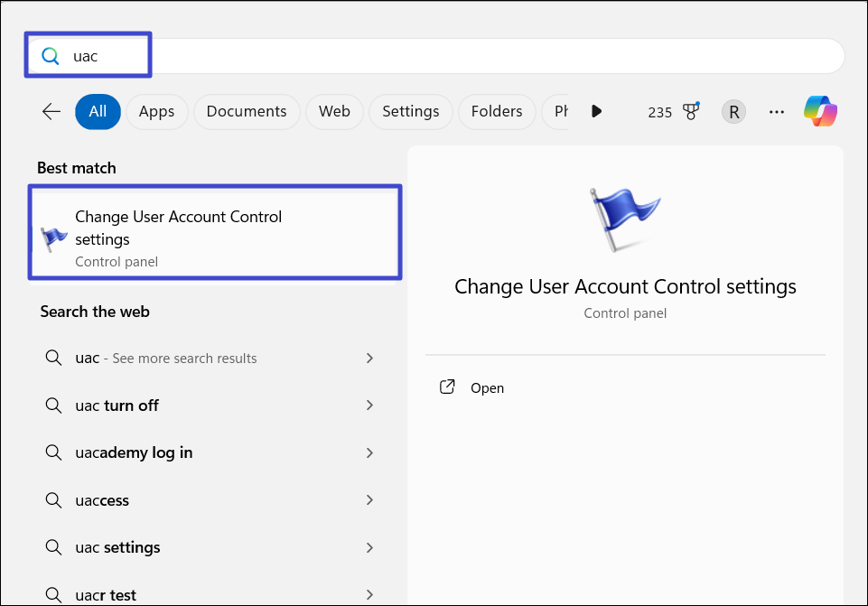868x606 pixels.
Task: Open the Copilot icon
Action: 820,111
